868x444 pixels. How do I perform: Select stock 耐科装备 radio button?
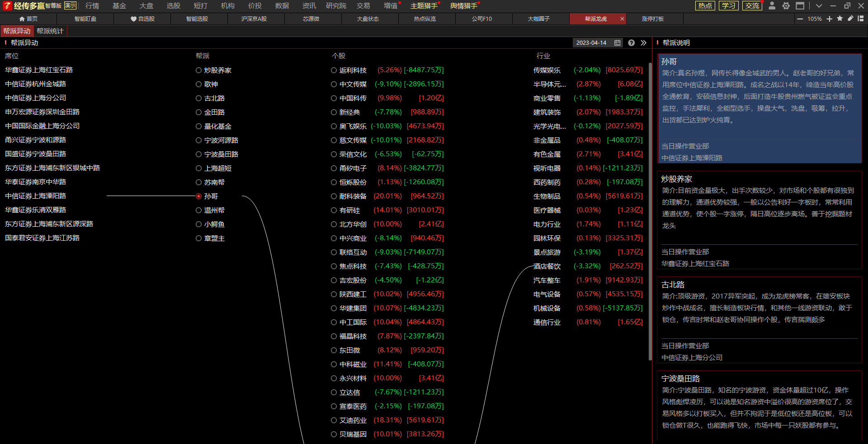tap(334, 196)
